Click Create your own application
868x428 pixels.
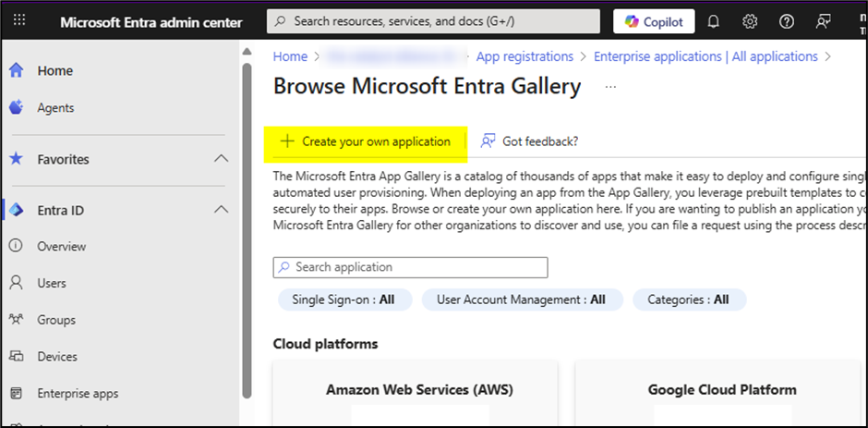(x=366, y=141)
